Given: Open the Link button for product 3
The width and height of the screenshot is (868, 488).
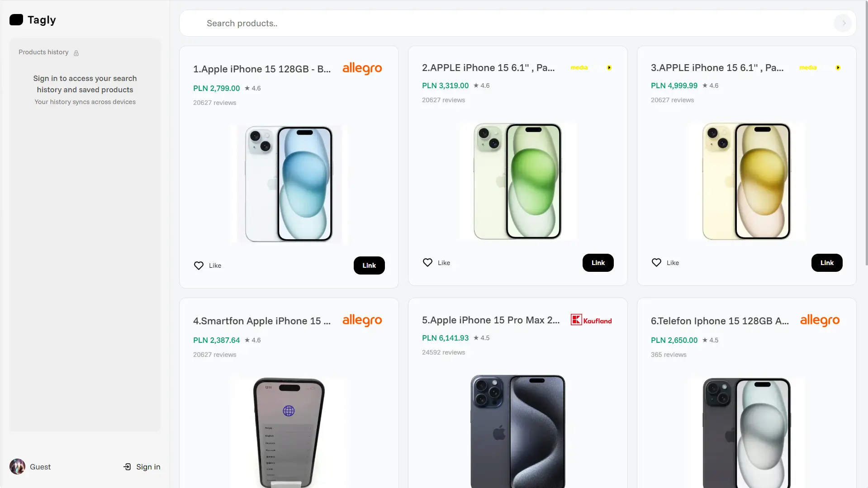Looking at the screenshot, I should click(827, 263).
